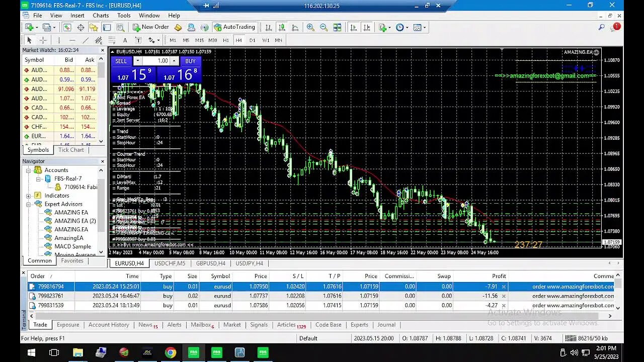The height and width of the screenshot is (362, 644).
Task: Click the BUY one-click button
Action: [190, 61]
